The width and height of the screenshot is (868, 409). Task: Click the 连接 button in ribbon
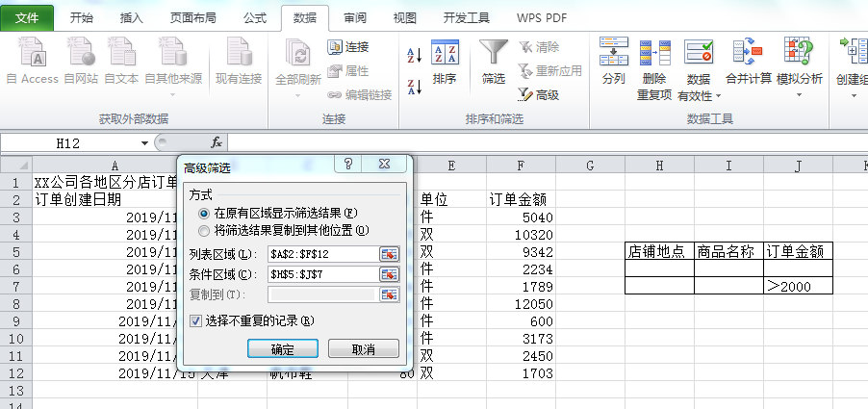[348, 47]
